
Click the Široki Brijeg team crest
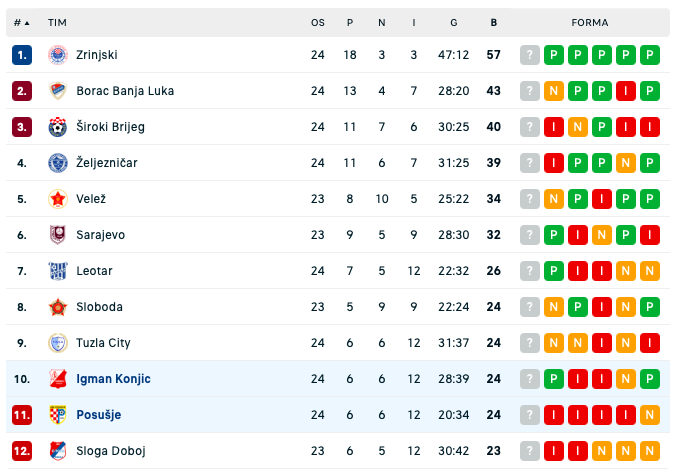(58, 127)
